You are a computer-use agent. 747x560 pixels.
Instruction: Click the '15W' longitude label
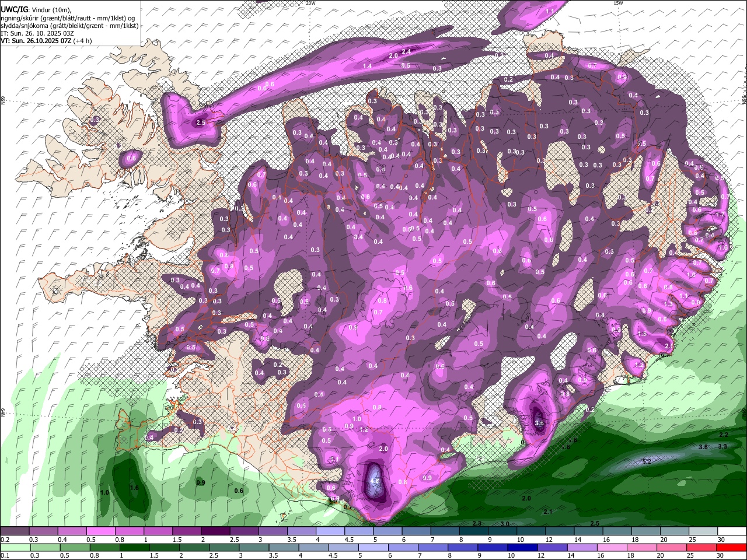pyautogui.click(x=618, y=3)
